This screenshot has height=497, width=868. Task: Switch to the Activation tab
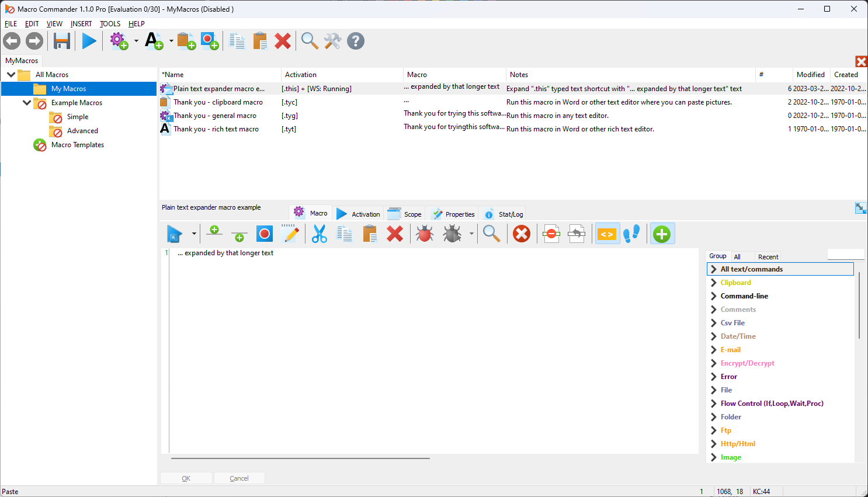[x=359, y=214]
